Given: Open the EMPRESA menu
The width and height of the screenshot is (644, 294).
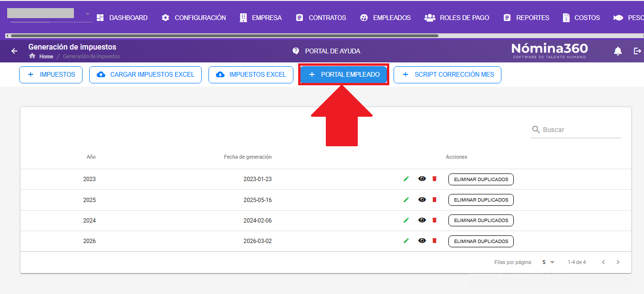Looking at the screenshot, I should (x=260, y=18).
